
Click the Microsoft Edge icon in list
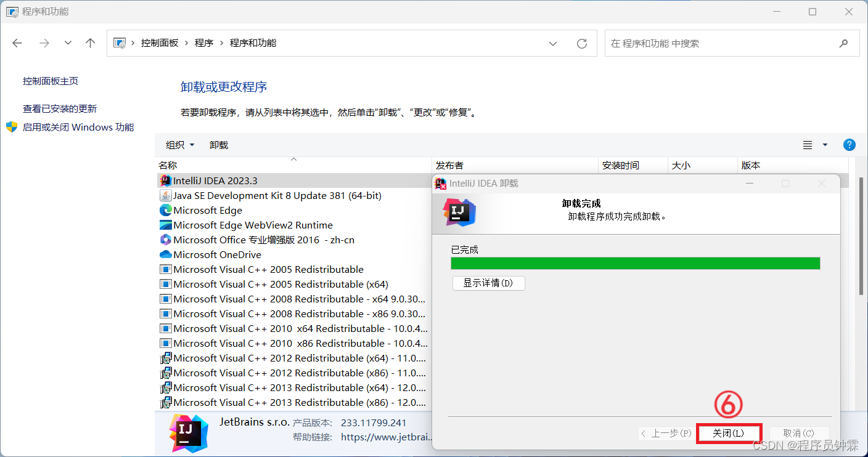[x=165, y=210]
